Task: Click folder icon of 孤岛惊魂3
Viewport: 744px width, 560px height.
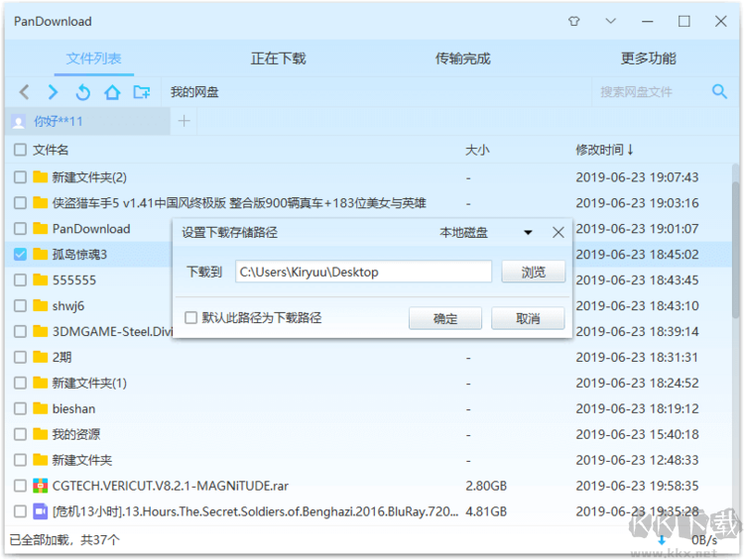Action: click(41, 254)
